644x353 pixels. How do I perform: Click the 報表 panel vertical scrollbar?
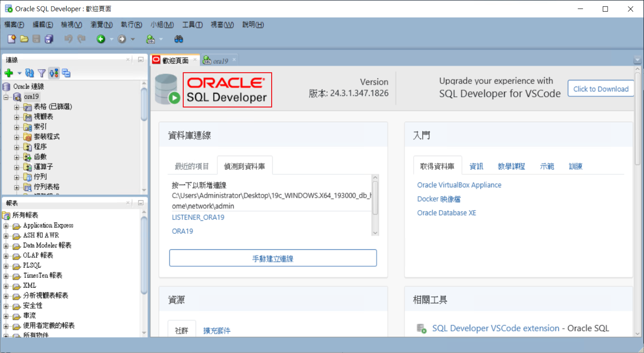144,255
